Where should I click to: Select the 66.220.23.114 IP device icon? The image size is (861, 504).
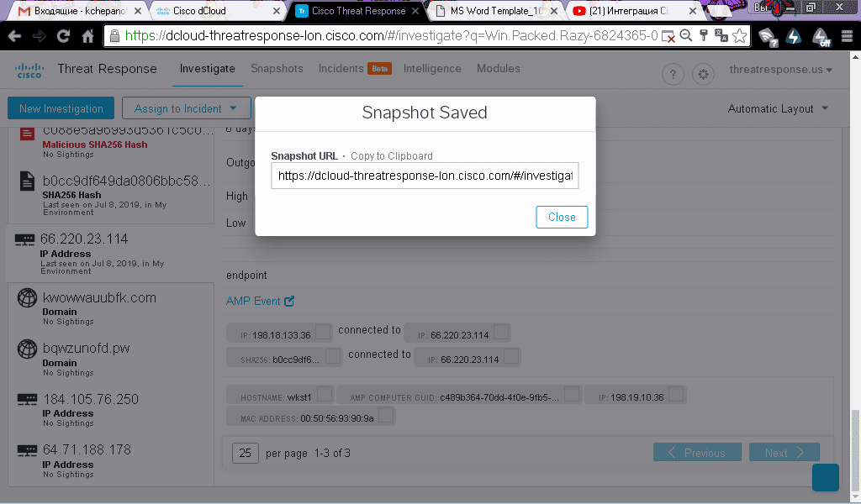coord(24,239)
